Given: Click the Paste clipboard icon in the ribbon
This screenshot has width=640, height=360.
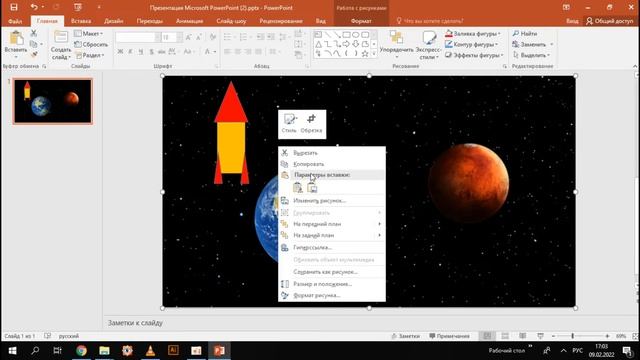Looking at the screenshot, I should click(x=16, y=38).
